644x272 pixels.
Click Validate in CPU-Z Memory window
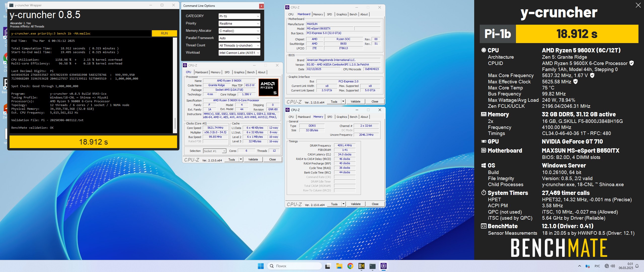tap(356, 204)
